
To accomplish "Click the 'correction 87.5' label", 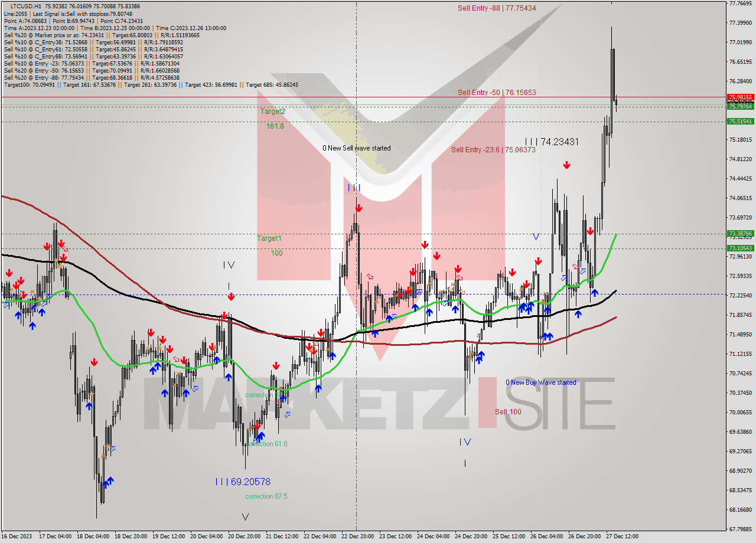I will coord(266,496).
